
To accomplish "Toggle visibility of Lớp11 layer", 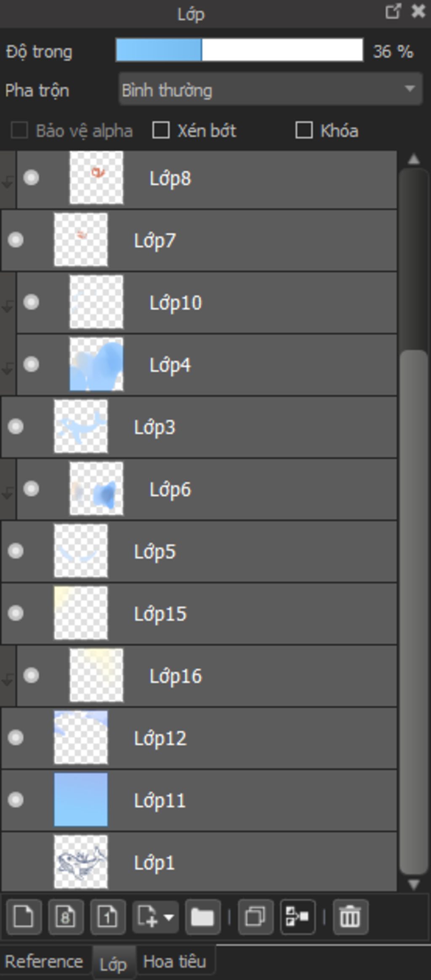I will (x=16, y=799).
